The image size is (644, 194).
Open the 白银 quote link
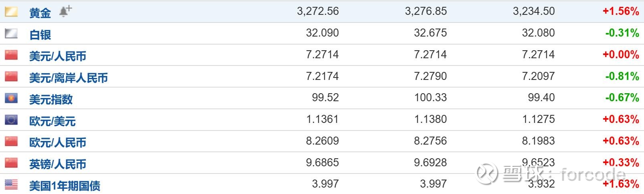pyautogui.click(x=40, y=35)
